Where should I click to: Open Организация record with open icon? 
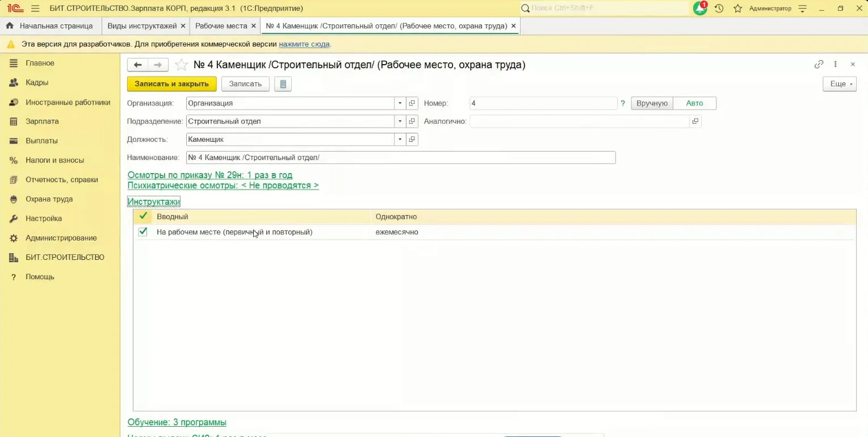click(413, 103)
